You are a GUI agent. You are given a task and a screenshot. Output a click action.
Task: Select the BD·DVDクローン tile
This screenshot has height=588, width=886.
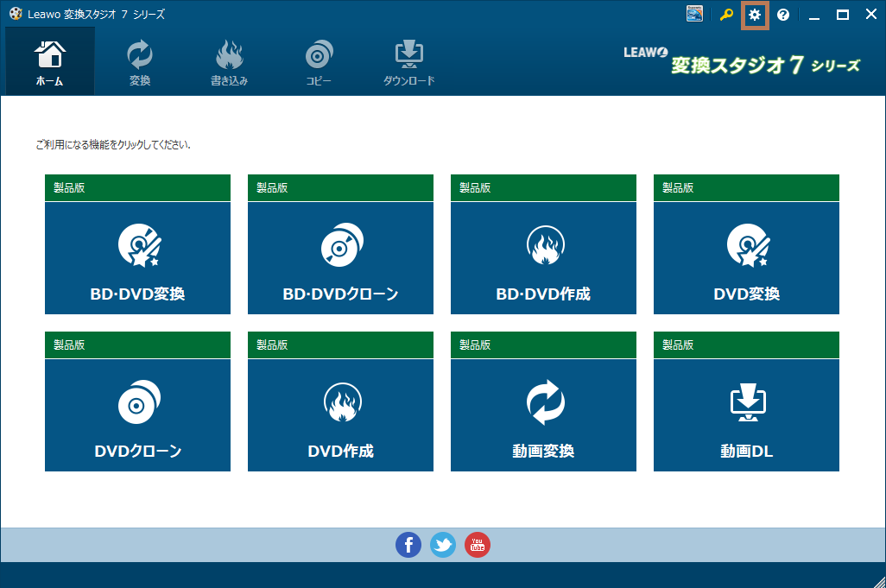pos(340,257)
